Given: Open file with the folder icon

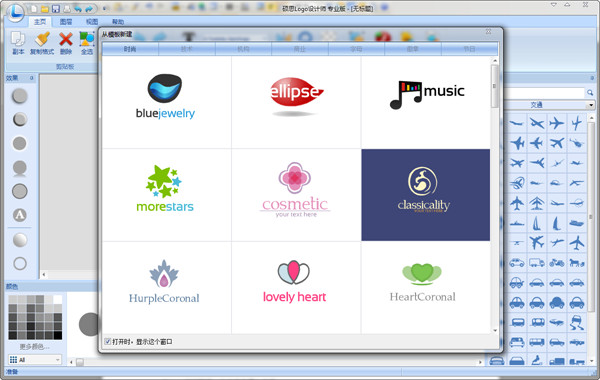Looking at the screenshot, I should point(44,8).
